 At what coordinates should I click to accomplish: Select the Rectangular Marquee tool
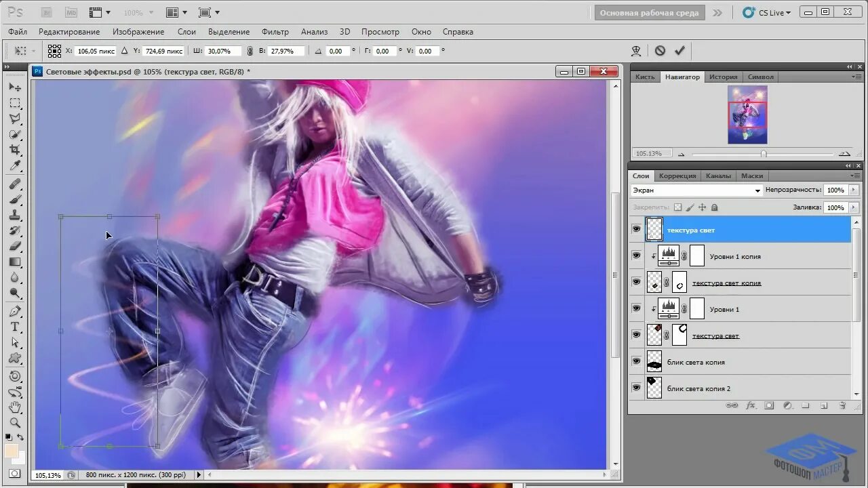click(15, 103)
